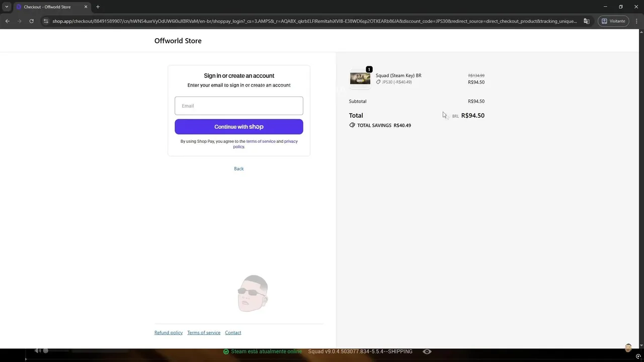The height and width of the screenshot is (362, 644).
Task: Reload the checkout page
Action: coord(31,21)
